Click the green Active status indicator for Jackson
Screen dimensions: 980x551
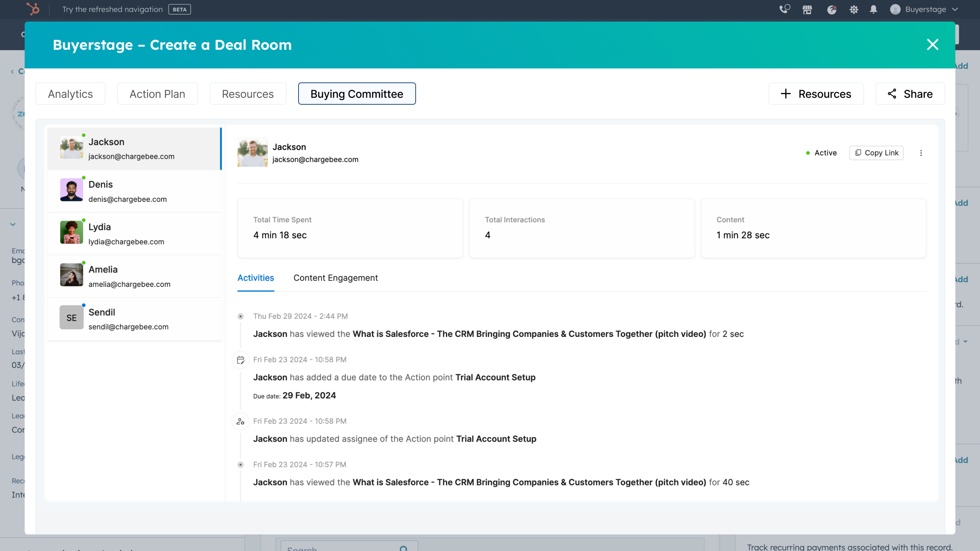coord(808,153)
